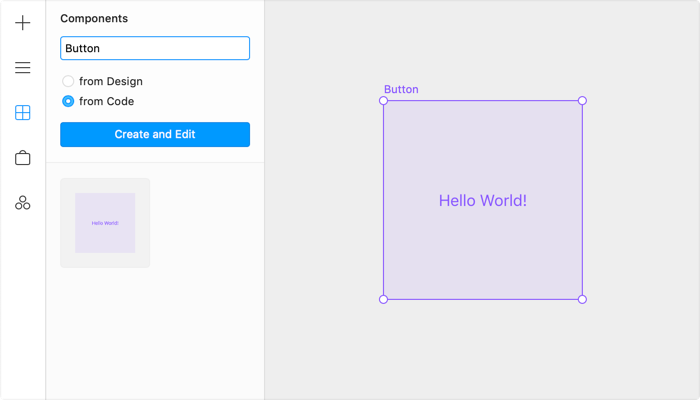Click the Components panel heading
Image resolution: width=700 pixels, height=400 pixels.
point(94,18)
